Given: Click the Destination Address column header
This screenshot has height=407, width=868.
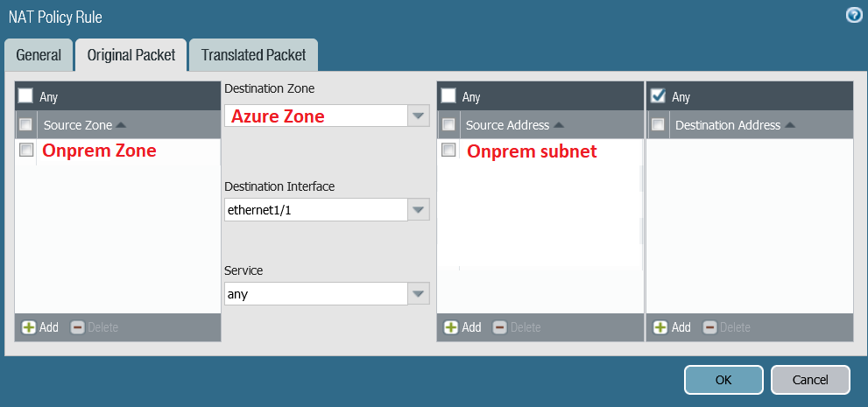Looking at the screenshot, I should point(727,125).
